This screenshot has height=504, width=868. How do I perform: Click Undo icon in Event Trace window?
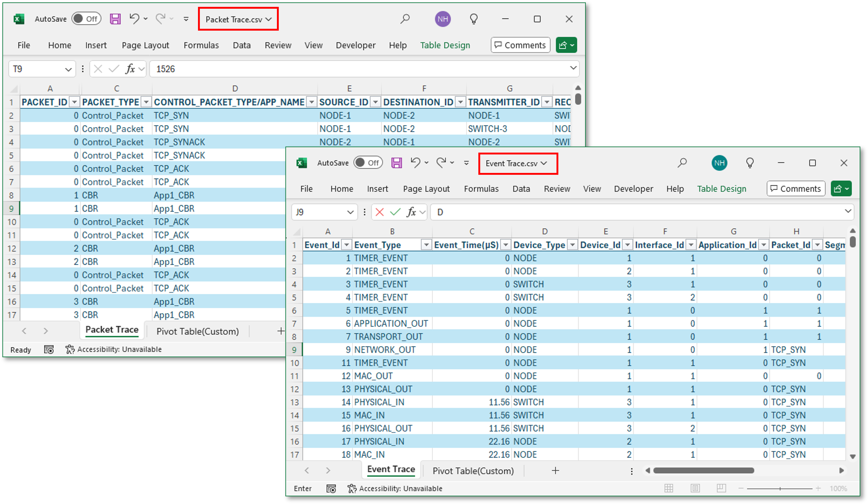pos(416,163)
